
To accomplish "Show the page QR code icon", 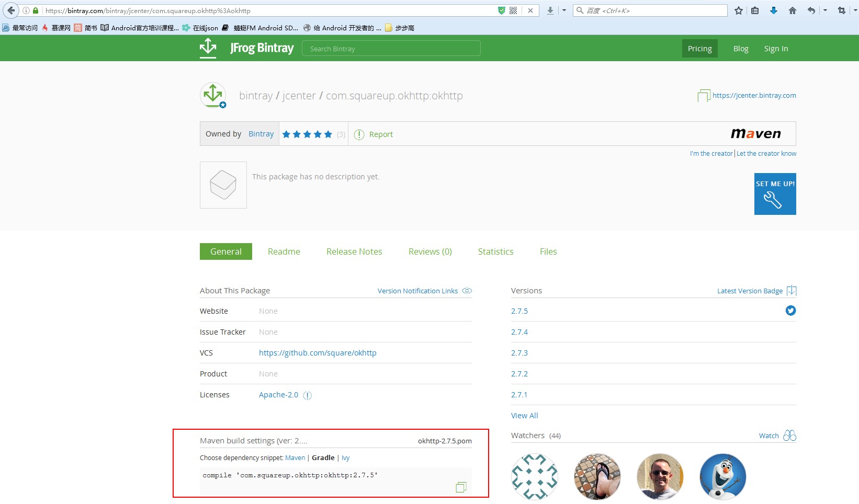I will pos(513,10).
